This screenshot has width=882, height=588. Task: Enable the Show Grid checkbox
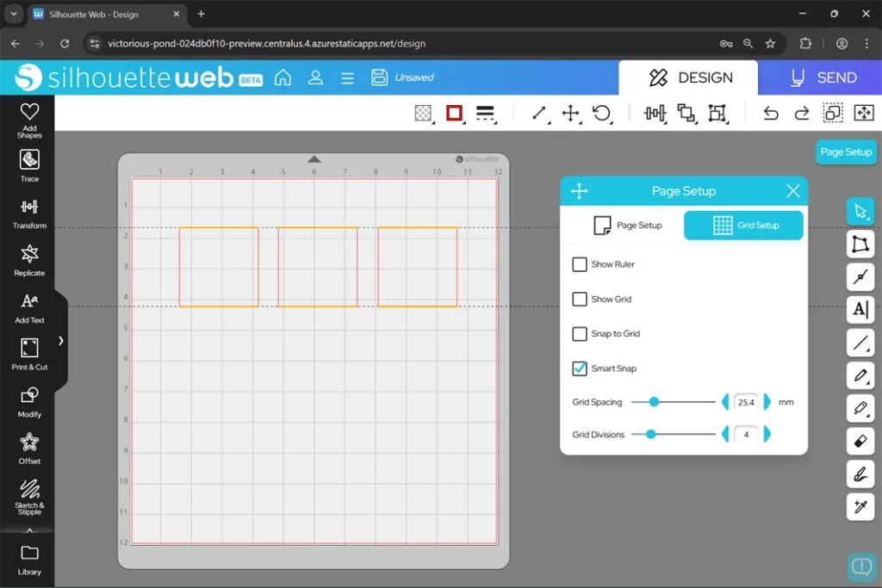(580, 299)
